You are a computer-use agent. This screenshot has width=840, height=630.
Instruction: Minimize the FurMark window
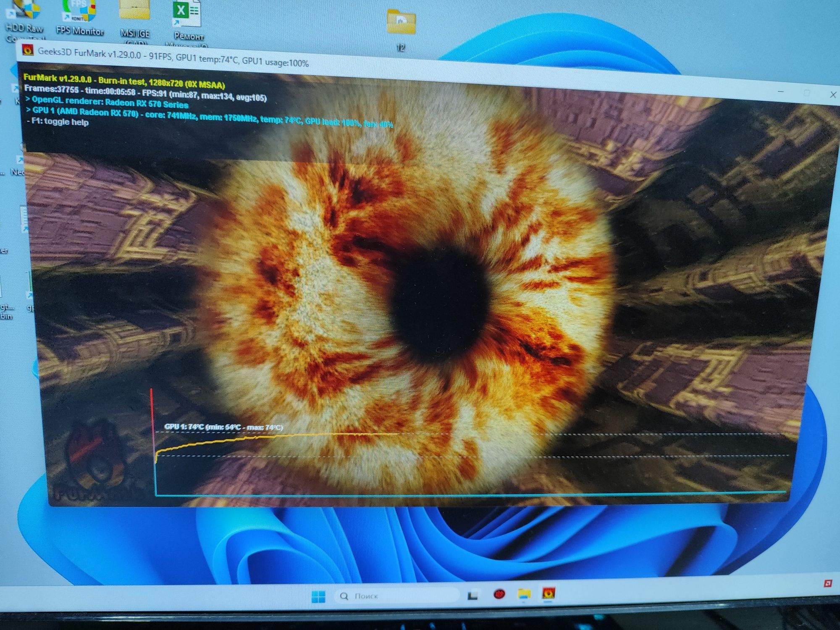(781, 91)
